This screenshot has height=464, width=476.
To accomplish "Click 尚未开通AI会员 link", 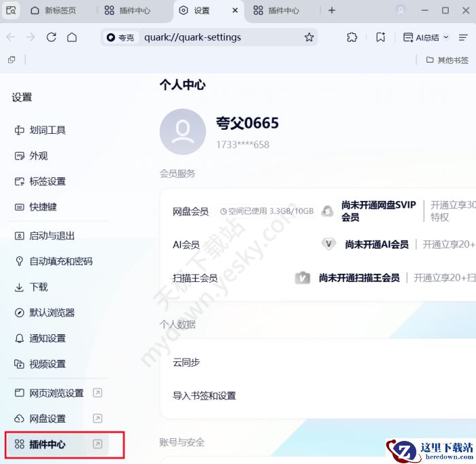I will (377, 245).
